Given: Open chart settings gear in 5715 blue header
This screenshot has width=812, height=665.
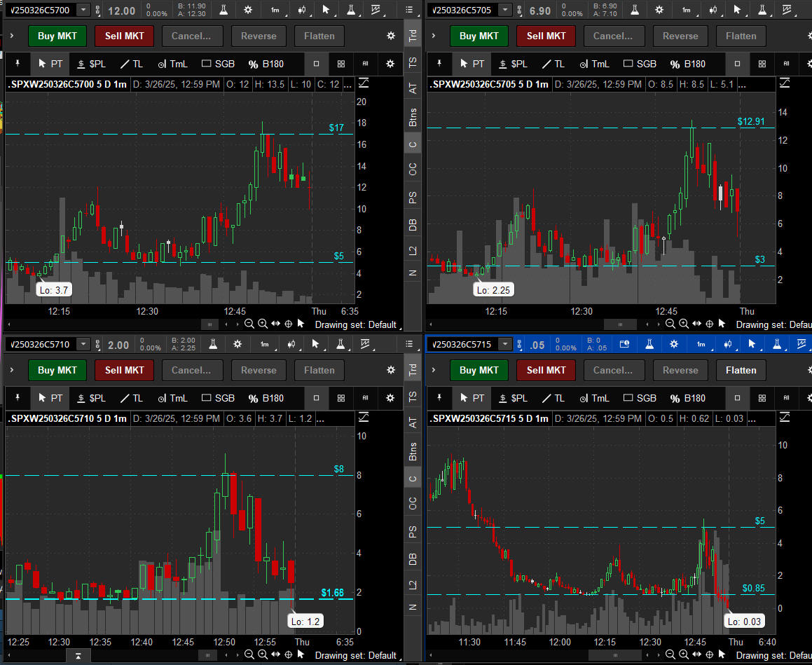Looking at the screenshot, I should pos(673,345).
